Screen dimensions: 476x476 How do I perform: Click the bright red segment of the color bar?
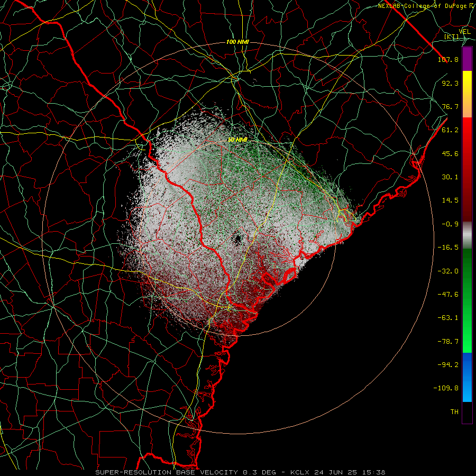tap(467, 135)
